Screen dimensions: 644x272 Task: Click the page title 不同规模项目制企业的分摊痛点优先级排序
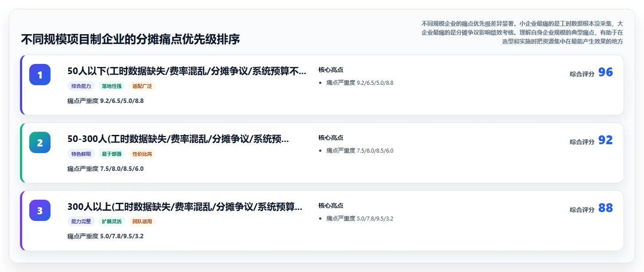click(130, 39)
